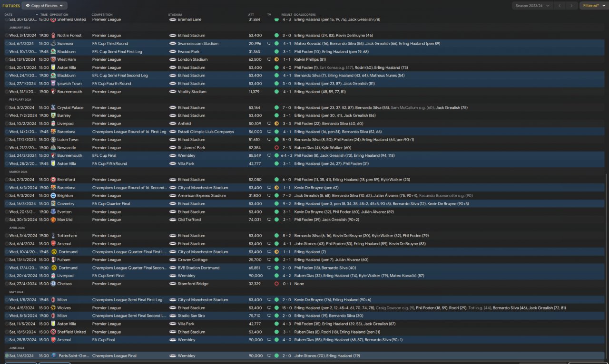Click the Brighton club badge
The height and width of the screenshot is (364, 609).
[x=53, y=196]
